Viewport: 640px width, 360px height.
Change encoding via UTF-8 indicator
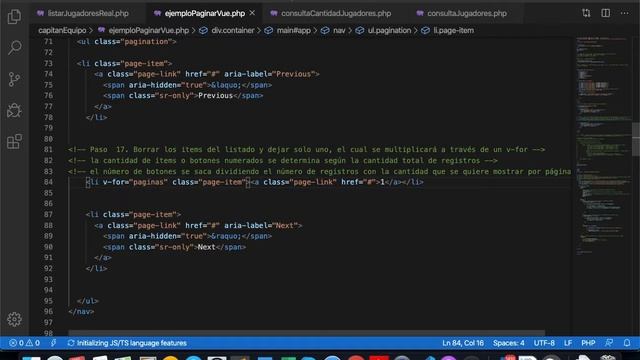[544, 343]
